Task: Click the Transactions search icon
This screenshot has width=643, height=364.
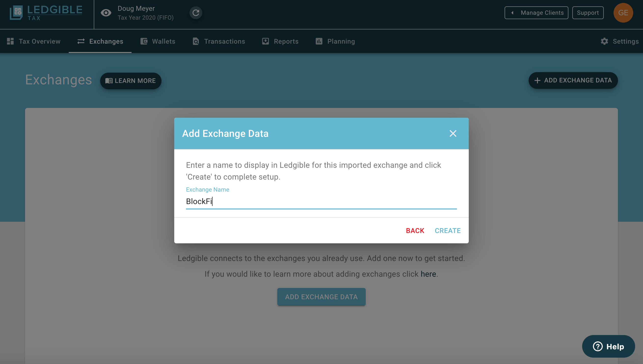Action: pos(196,41)
